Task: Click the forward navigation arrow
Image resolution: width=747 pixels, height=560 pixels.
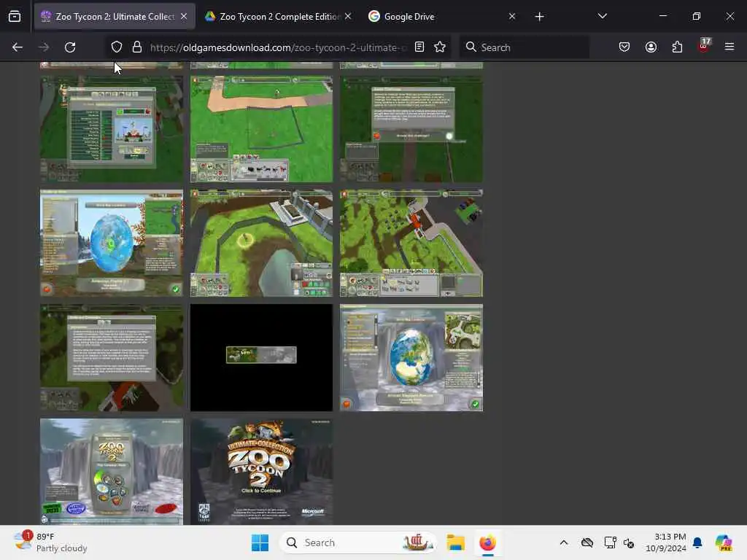Action: pyautogui.click(x=44, y=47)
